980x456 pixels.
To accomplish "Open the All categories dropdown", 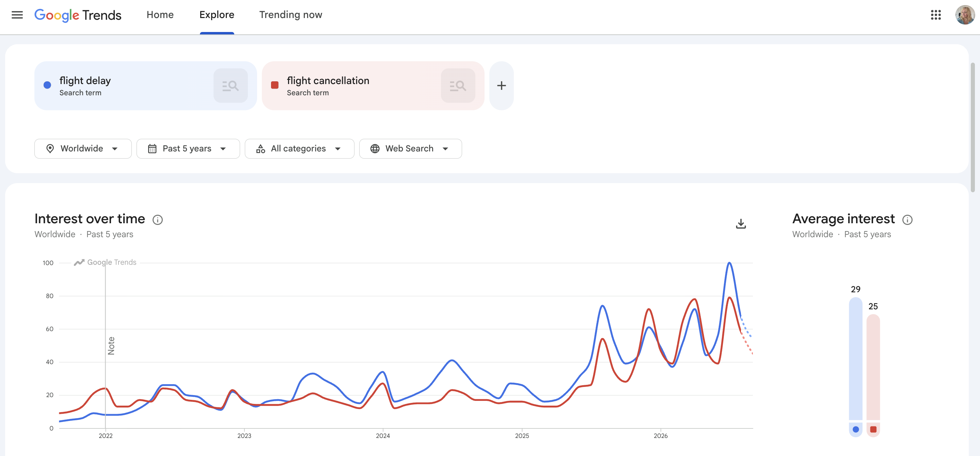I will (x=299, y=149).
